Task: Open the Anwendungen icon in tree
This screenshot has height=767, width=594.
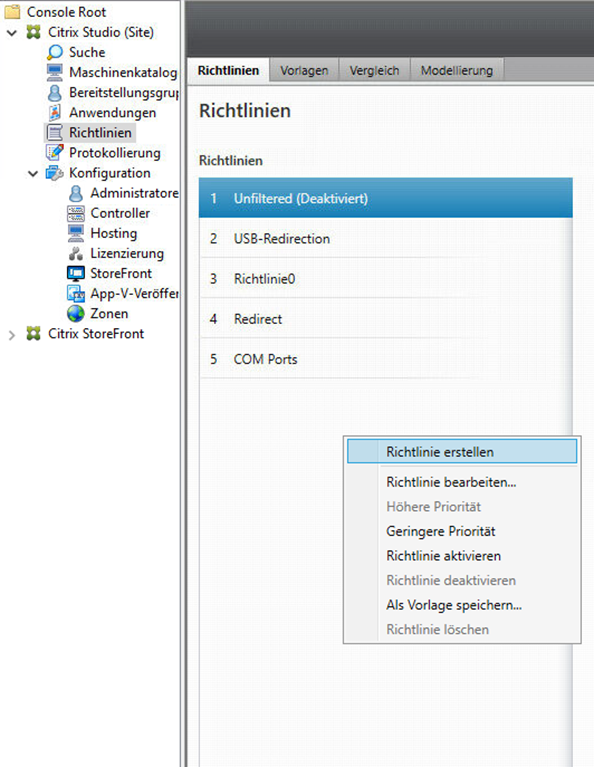Action: 55,112
